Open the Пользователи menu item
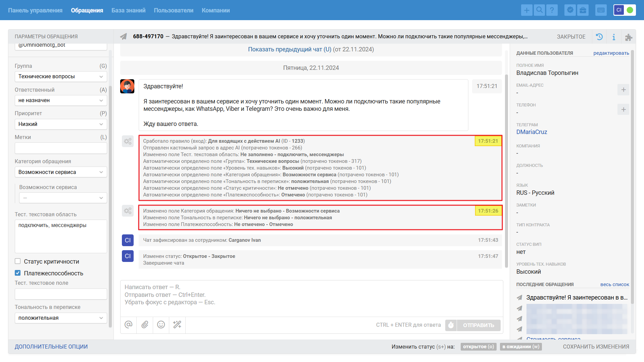The height and width of the screenshot is (362, 644). click(173, 10)
